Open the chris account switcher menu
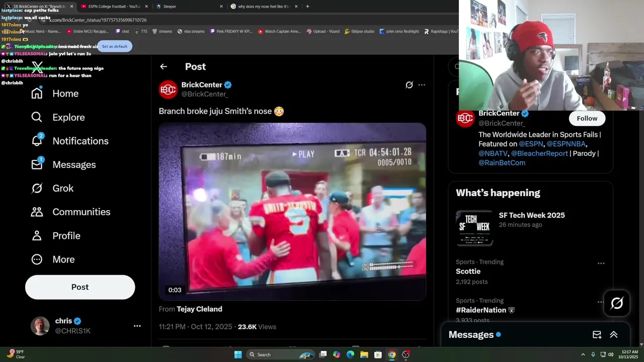 pyautogui.click(x=137, y=326)
